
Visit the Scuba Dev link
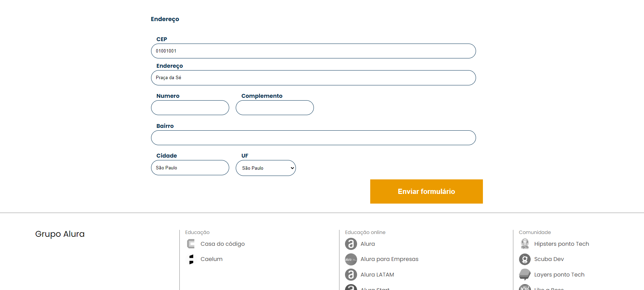549,259
